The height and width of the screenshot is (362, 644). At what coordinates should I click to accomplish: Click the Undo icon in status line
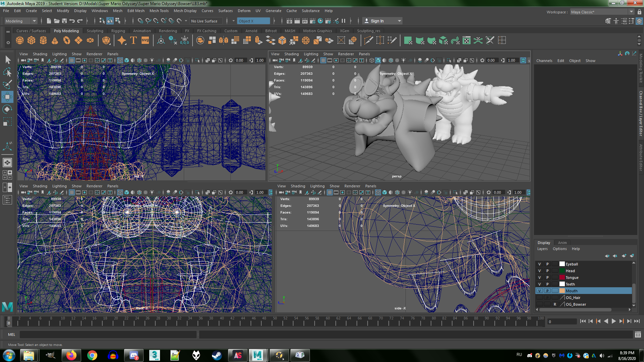click(72, 21)
